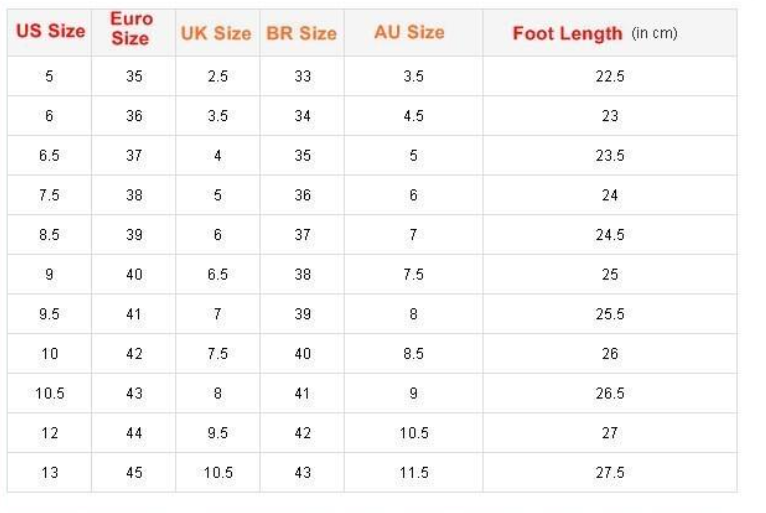Click Euro size 45 cell
Screen dimensions: 766x513
[134, 473]
